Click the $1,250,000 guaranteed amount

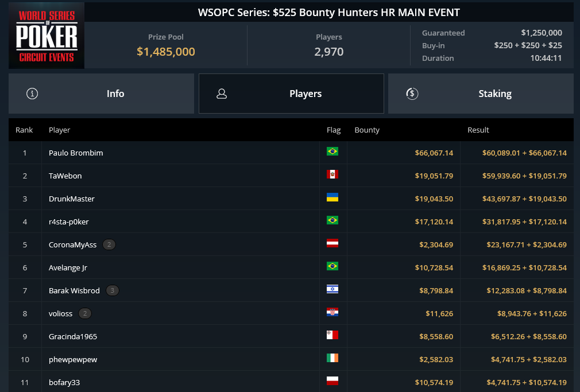click(542, 33)
